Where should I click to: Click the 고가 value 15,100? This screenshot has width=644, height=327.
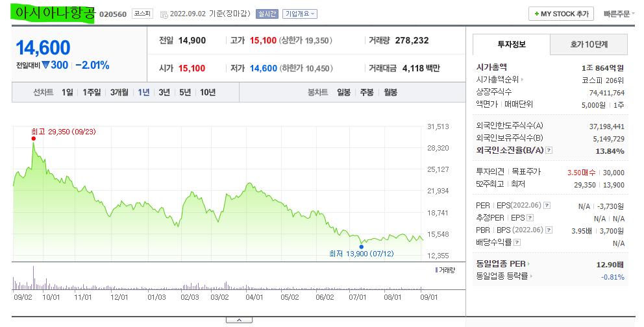click(264, 41)
